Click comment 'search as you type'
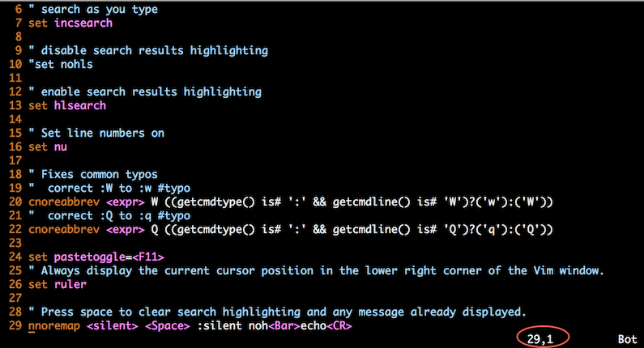644x348 pixels. (x=99, y=10)
